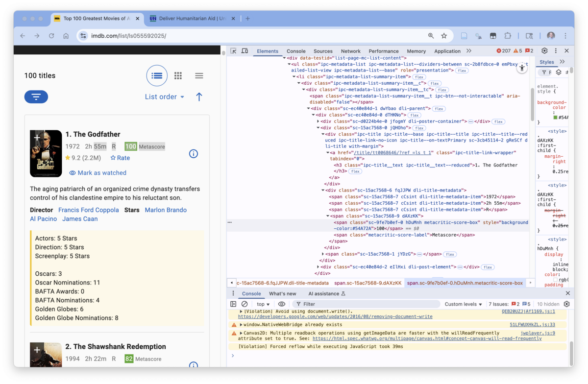
Task: Open the Network tab
Action: pyautogui.click(x=351, y=51)
